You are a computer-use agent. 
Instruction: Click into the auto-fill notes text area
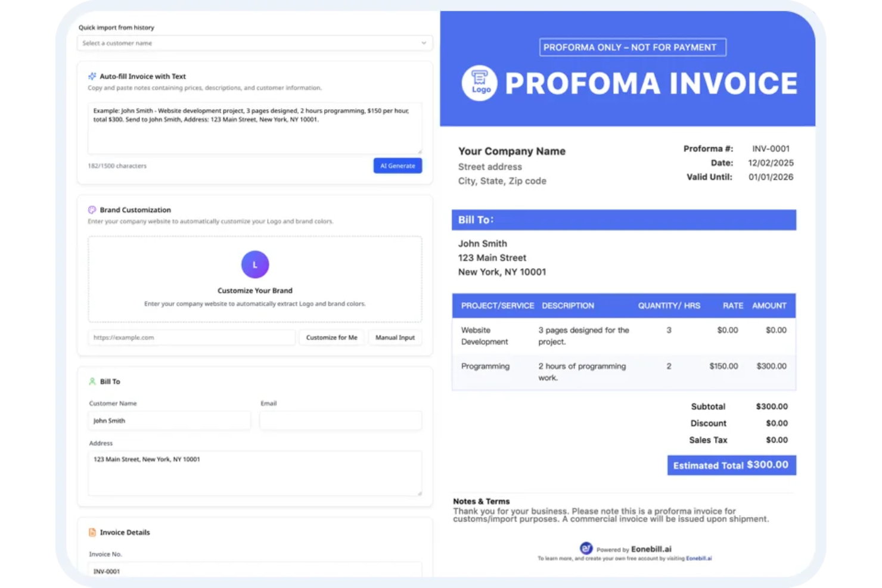[254, 128]
